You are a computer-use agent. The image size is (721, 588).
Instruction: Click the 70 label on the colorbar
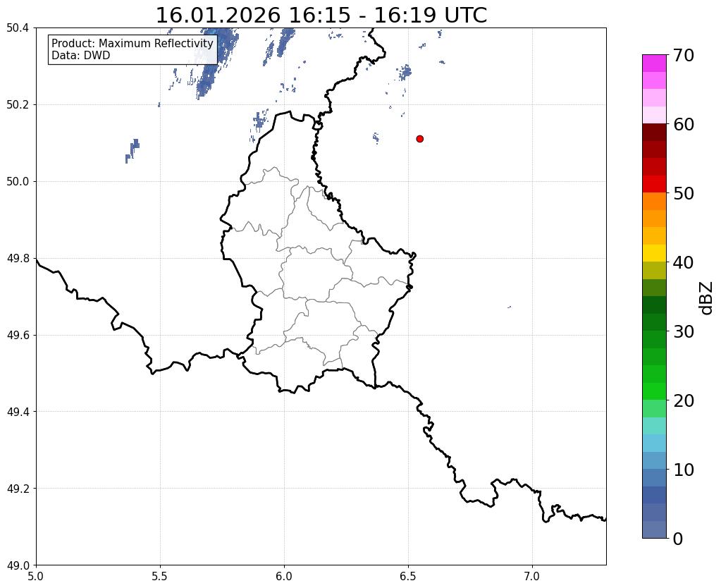[x=684, y=55]
